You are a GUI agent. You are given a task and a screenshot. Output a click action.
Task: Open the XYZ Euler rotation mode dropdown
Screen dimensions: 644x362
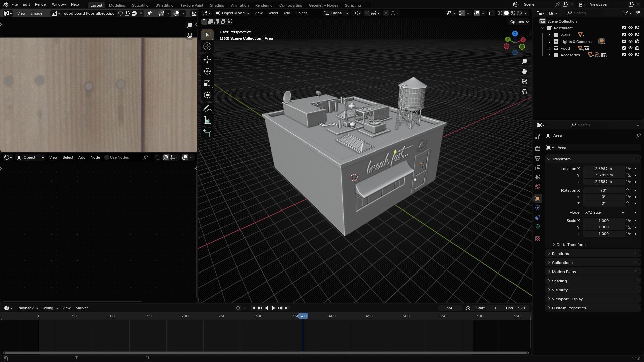604,212
